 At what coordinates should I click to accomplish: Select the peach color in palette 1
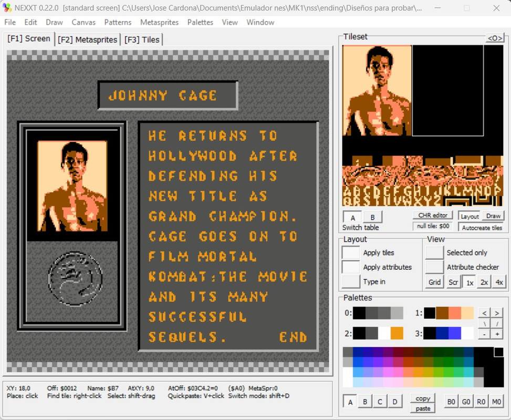(x=467, y=313)
